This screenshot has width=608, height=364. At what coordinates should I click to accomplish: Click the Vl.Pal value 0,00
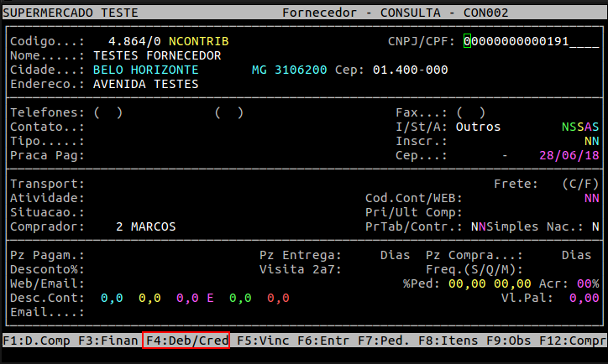(584, 298)
